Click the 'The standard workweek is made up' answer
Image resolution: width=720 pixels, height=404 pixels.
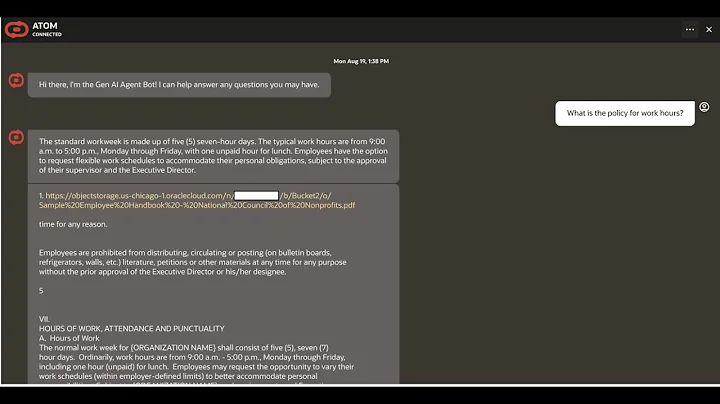click(213, 156)
